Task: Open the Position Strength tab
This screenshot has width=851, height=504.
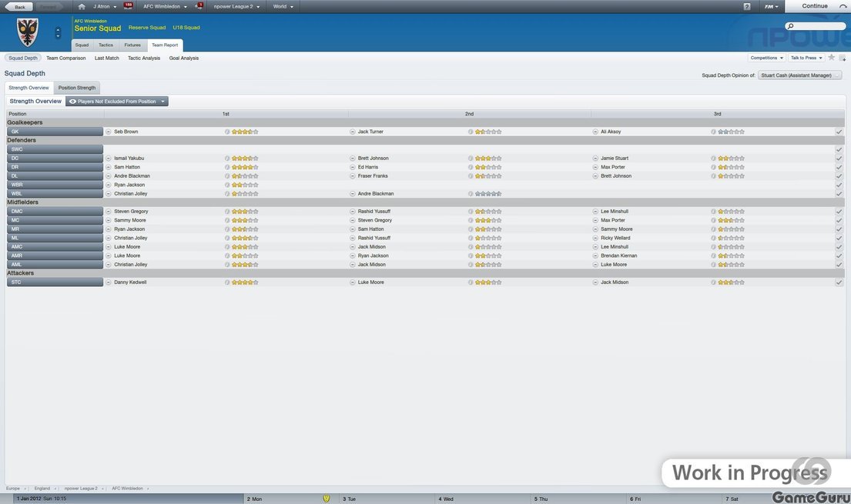Action: pyautogui.click(x=77, y=88)
